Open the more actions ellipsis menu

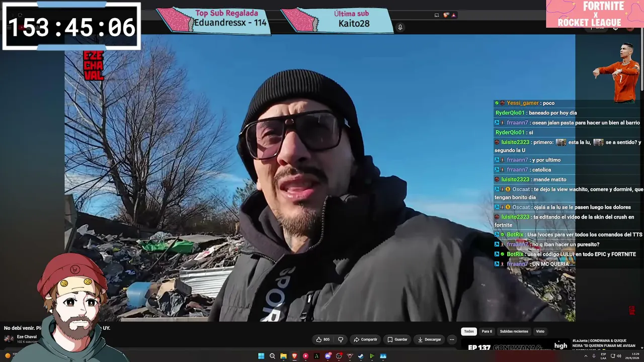point(452,339)
